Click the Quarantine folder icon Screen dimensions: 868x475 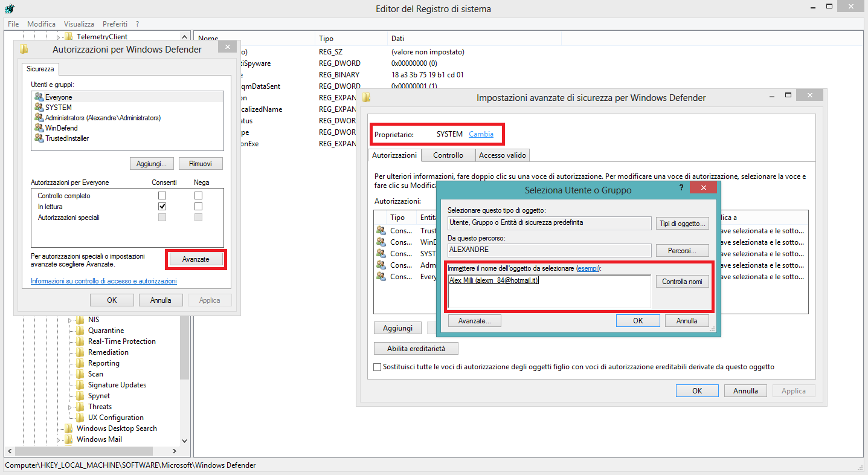(80, 331)
